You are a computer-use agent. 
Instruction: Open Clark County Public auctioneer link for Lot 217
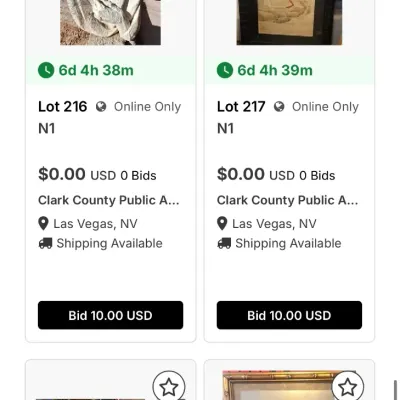287,200
